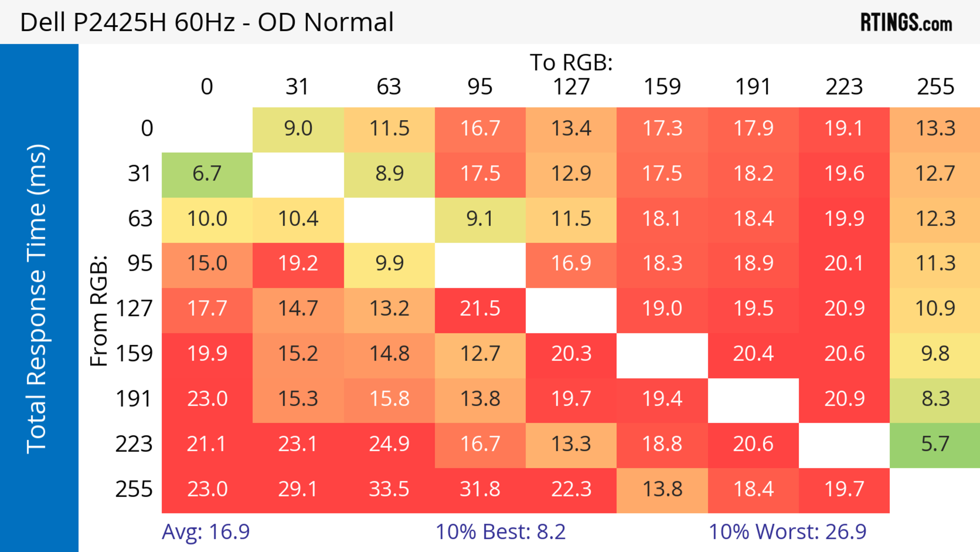
Task: Click the 8.3 light green cell
Action: (x=935, y=399)
